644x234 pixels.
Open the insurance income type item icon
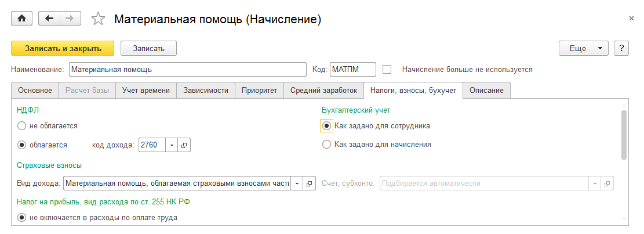(310, 183)
